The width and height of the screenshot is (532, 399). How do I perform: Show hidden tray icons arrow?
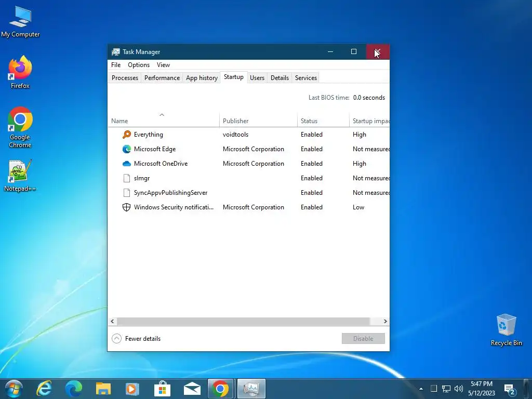click(421, 389)
